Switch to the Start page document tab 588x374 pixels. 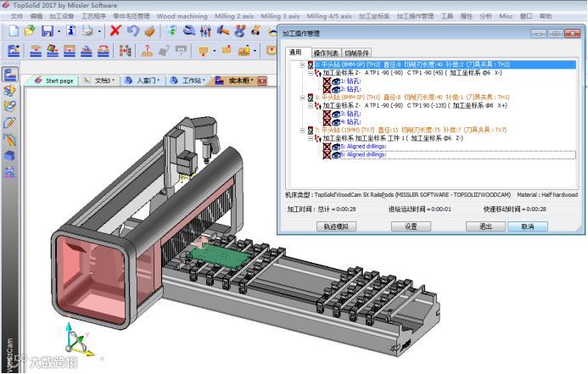[x=55, y=81]
